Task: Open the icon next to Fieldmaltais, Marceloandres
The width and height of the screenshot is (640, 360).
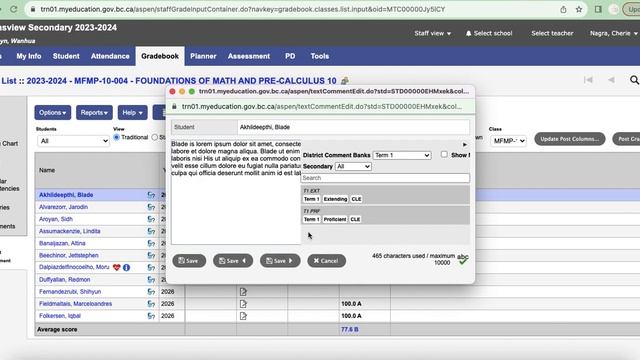Action: (151, 304)
